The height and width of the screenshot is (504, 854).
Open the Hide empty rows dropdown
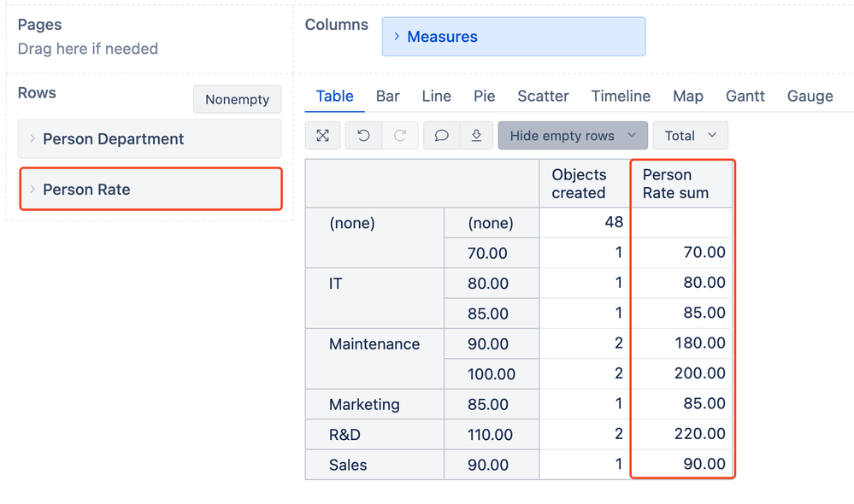tap(572, 136)
